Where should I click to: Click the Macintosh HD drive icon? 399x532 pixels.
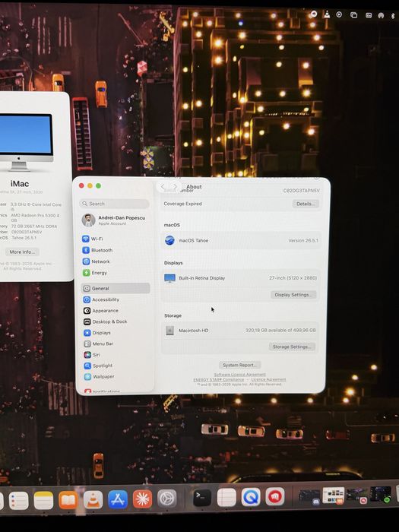tap(169, 331)
